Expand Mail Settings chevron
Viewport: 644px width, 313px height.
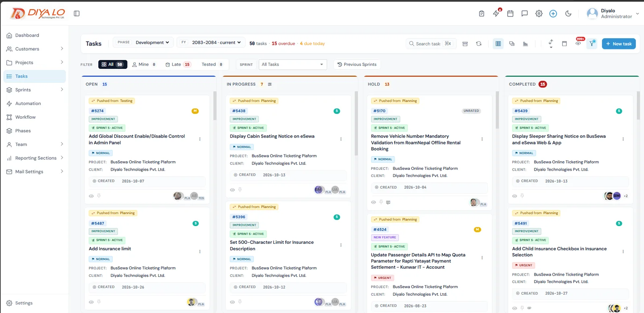62,171
